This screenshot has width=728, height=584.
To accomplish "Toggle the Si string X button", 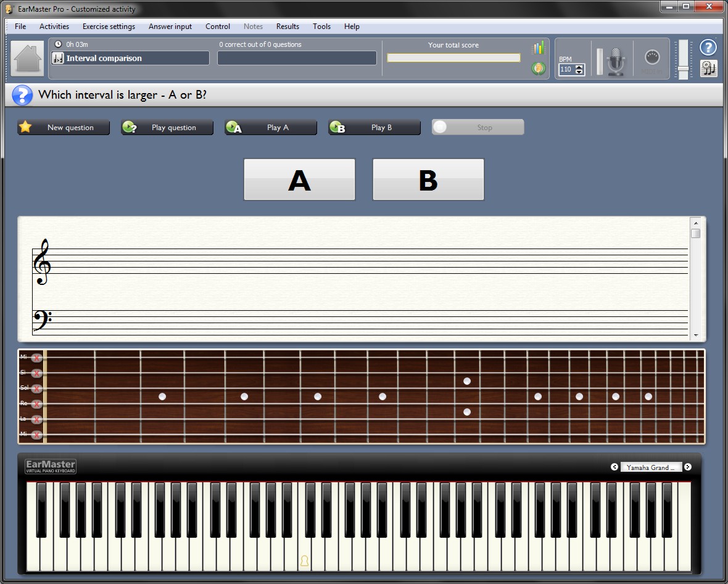I will [x=37, y=373].
